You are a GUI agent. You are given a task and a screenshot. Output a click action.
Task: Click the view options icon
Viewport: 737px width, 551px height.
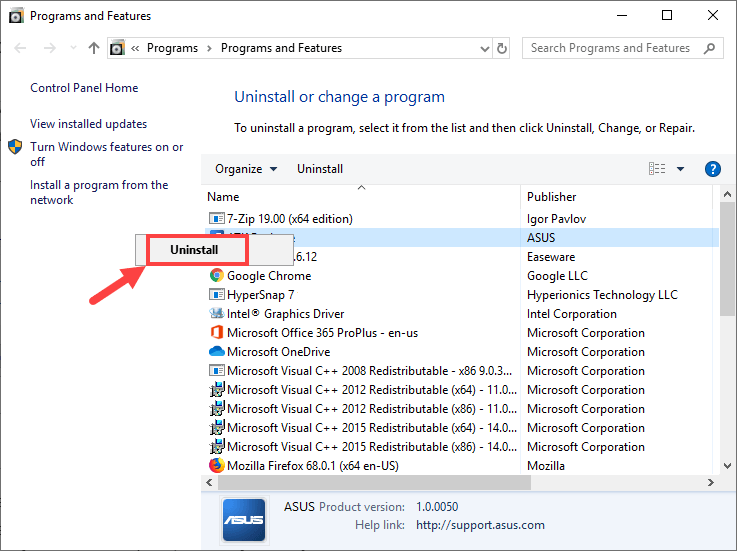pyautogui.click(x=657, y=169)
